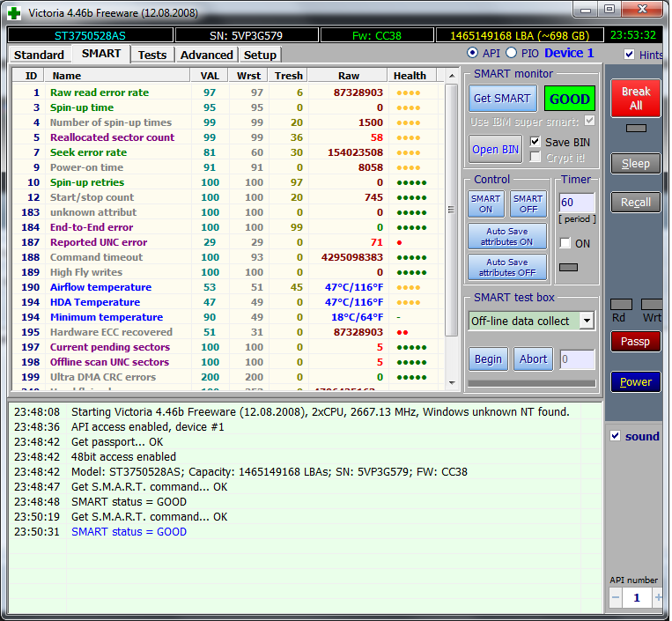Click the API number minus button
The width and height of the screenshot is (672, 621).
616,597
